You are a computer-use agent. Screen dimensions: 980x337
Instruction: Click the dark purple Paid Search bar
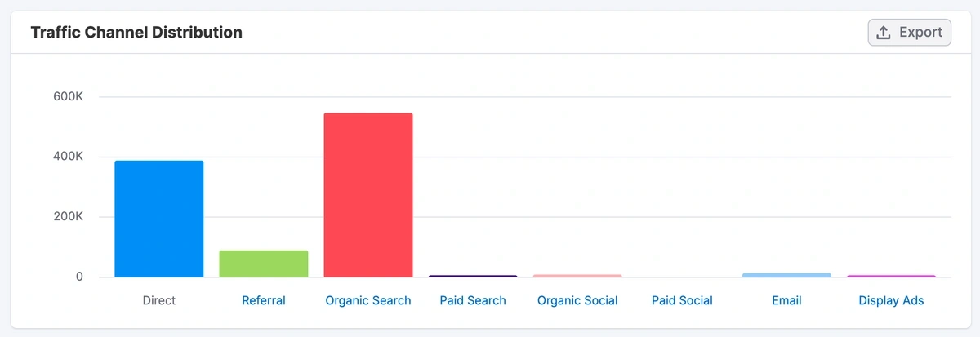[473, 277]
